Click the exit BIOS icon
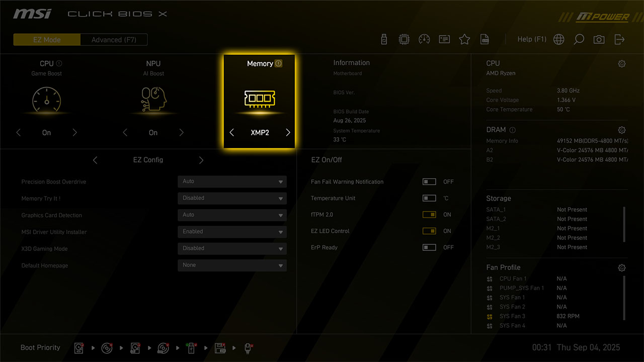Image resolution: width=644 pixels, height=362 pixels. (x=619, y=40)
